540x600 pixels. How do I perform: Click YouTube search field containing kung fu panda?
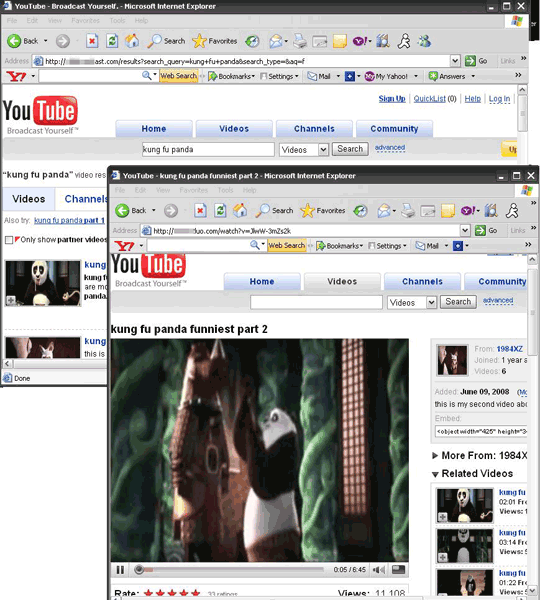pyautogui.click(x=208, y=149)
